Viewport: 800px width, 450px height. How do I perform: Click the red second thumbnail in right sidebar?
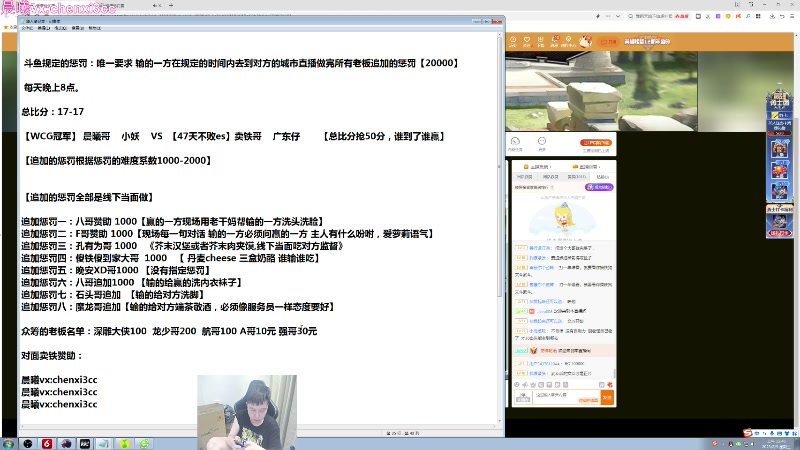click(x=779, y=170)
